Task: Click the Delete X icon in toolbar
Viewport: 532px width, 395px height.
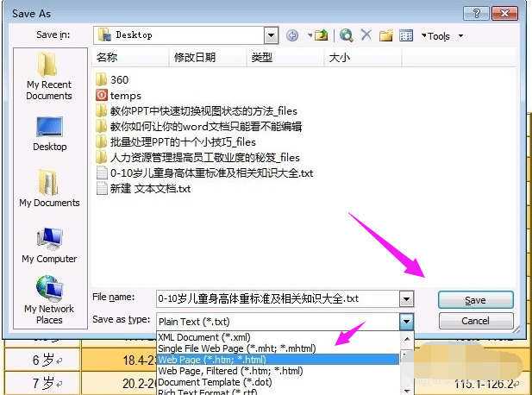Action: tap(366, 35)
